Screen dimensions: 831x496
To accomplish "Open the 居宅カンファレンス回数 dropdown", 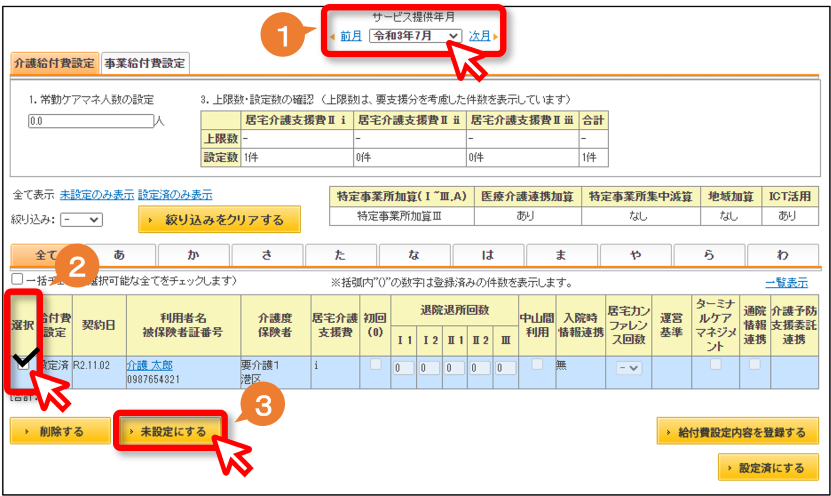I will tap(629, 367).
